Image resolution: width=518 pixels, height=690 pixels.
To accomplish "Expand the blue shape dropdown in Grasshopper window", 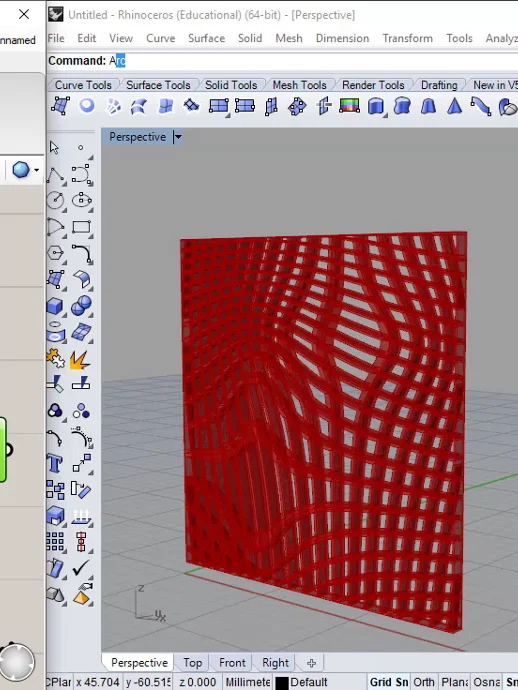I will click(x=37, y=170).
